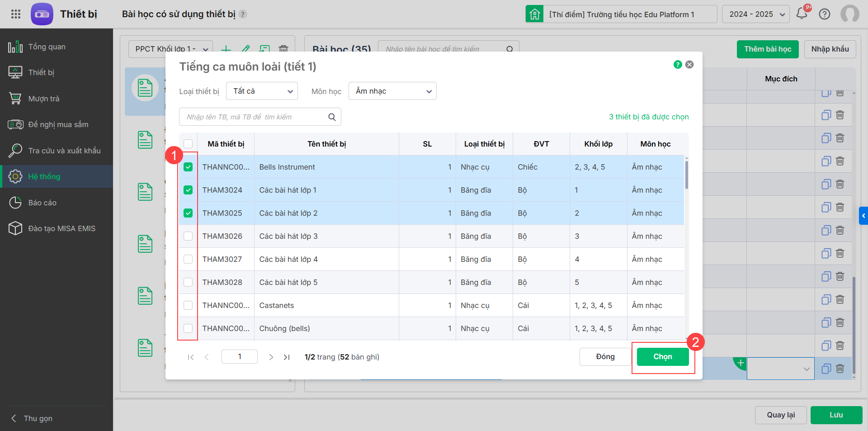Viewport: 868px width, 431px height.
Task: Change the 2024 - 2025 school year
Action: (755, 14)
